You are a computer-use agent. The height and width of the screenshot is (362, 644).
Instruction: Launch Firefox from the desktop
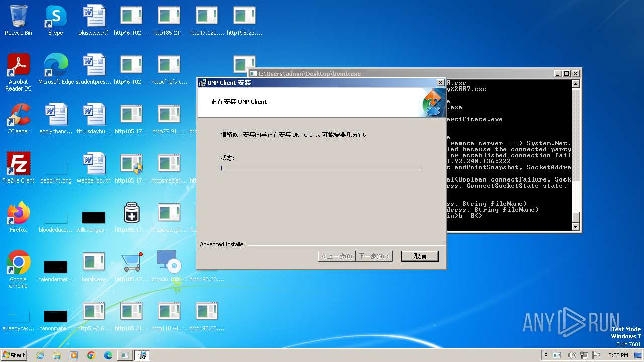(18, 217)
